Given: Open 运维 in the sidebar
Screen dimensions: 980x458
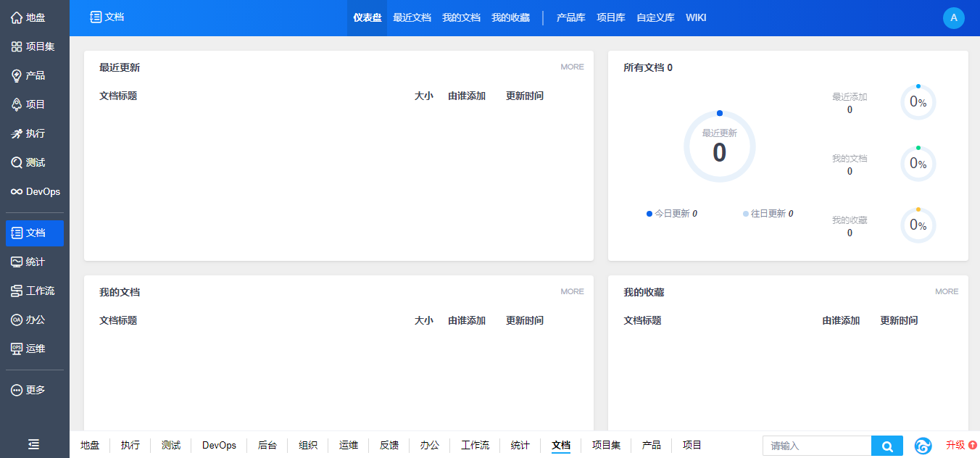Looking at the screenshot, I should pos(34,349).
